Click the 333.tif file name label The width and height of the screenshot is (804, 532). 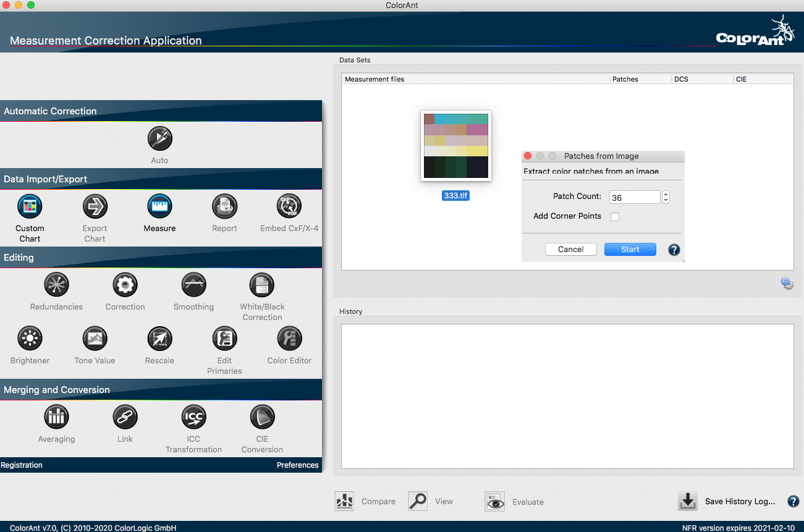[456, 195]
